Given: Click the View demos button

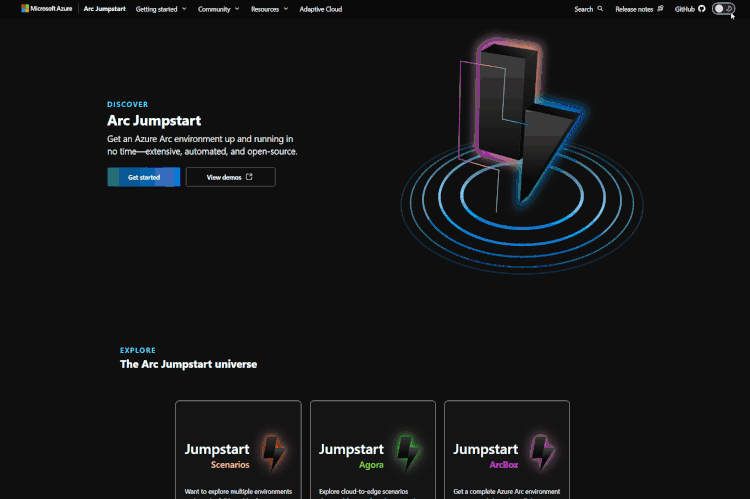Looking at the screenshot, I should click(x=231, y=177).
